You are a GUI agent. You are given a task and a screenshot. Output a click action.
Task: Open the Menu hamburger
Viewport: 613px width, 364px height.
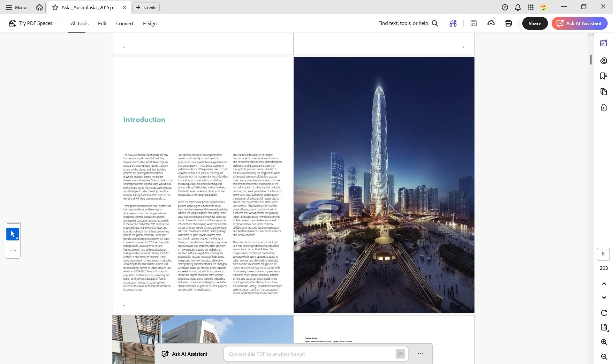[x=16, y=7]
